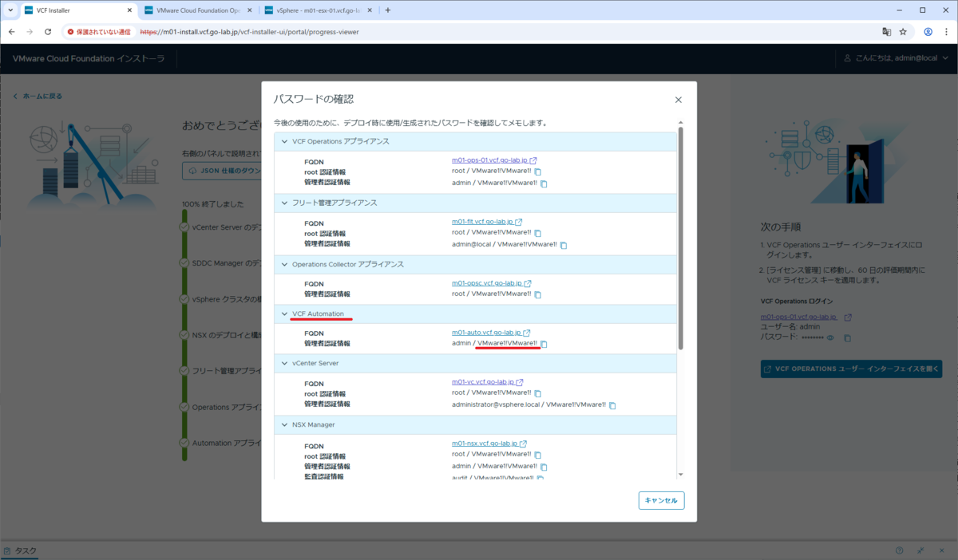The width and height of the screenshot is (958, 560).
Task: Open browser profile icon
Action: tap(928, 32)
